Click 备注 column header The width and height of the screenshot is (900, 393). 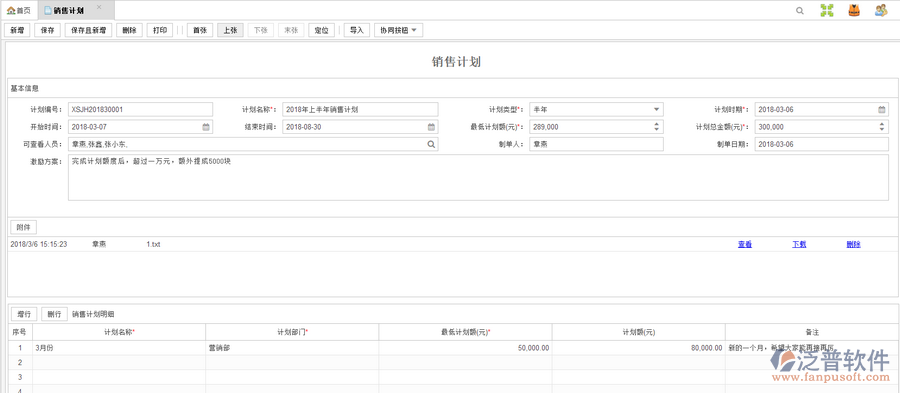tap(812, 332)
